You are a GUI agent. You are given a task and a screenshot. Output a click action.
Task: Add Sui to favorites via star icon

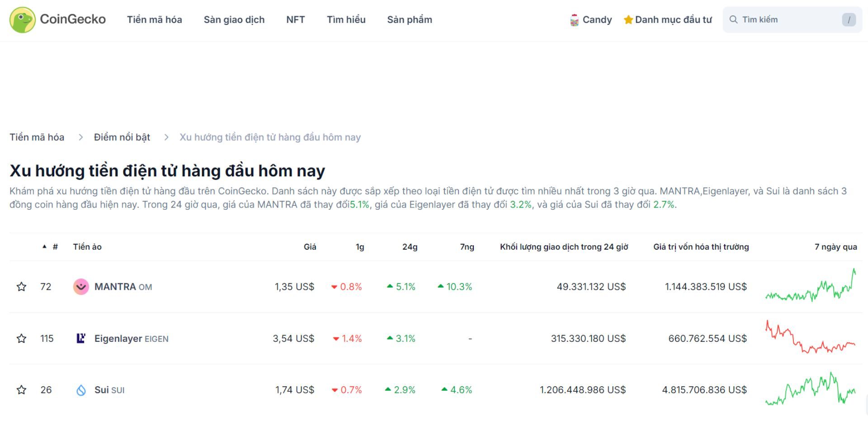point(21,389)
